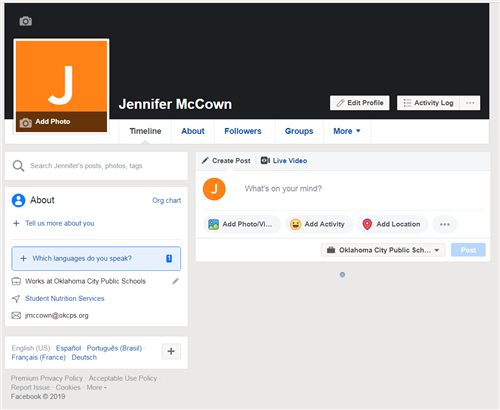This screenshot has width=500, height=410.
Task: Click the Report Issue link
Action: tap(30, 387)
